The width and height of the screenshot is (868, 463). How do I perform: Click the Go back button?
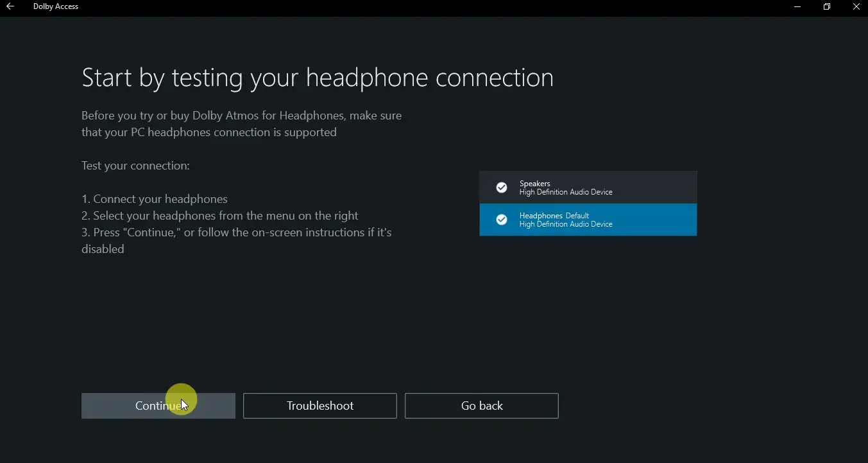point(482,406)
